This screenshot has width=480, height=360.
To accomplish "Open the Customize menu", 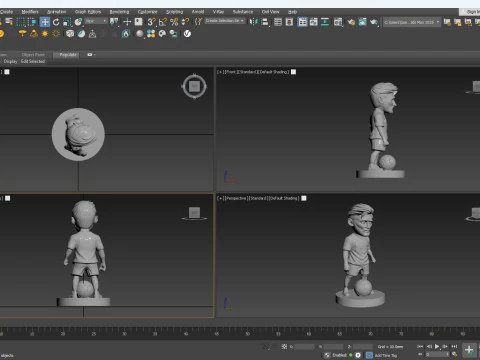I will pyautogui.click(x=148, y=12).
